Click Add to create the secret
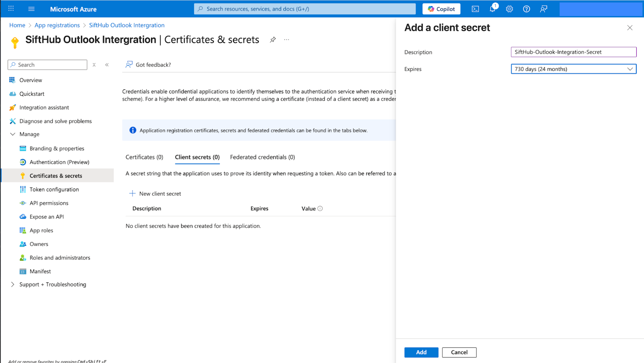 click(421, 353)
